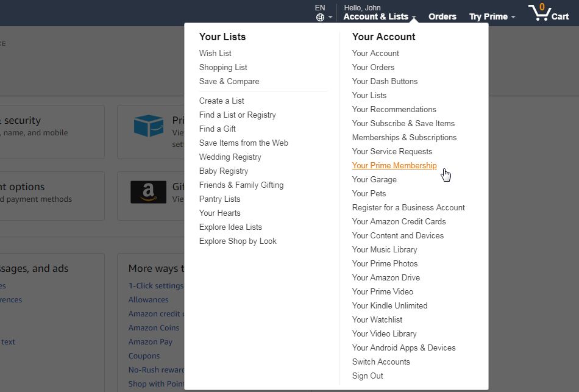Screen dimensions: 579x392
Task: Open the Amazon Coins link
Action: 154,328
